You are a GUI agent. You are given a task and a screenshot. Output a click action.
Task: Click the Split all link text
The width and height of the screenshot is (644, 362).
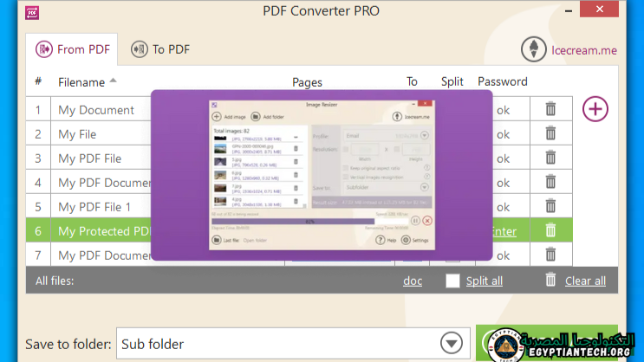(484, 281)
